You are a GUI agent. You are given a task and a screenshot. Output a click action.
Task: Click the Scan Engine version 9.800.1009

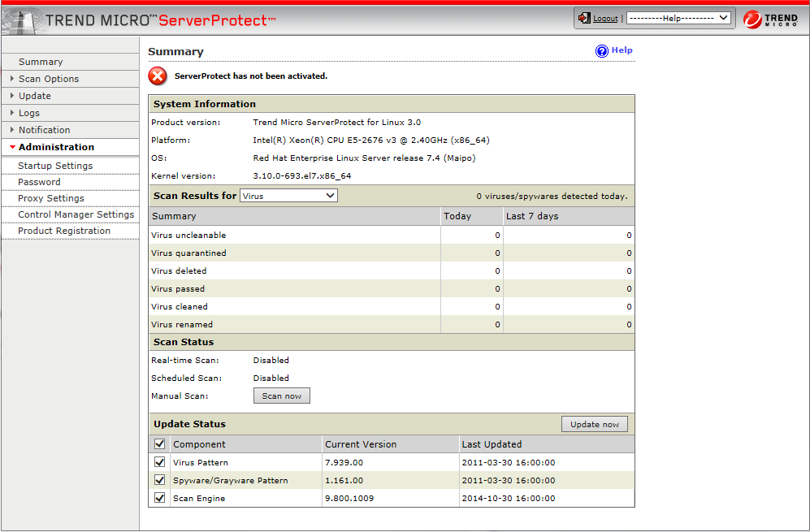349,499
